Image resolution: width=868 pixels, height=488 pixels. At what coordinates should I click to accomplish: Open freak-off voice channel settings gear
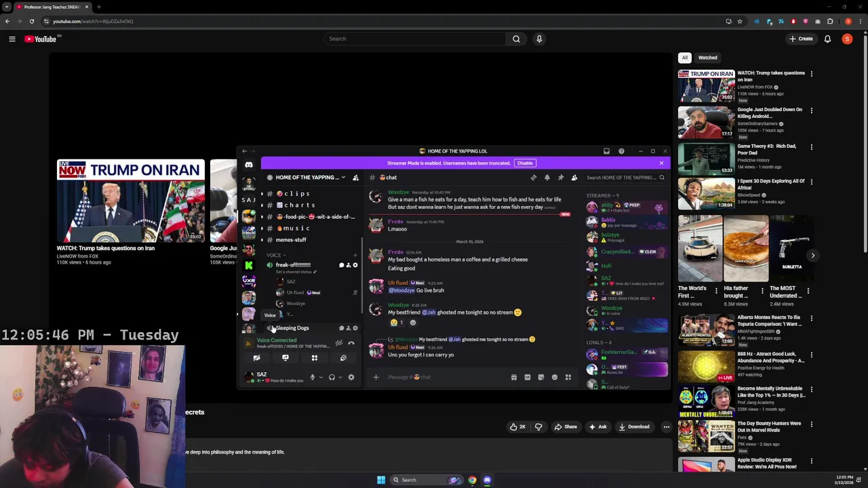(355, 265)
